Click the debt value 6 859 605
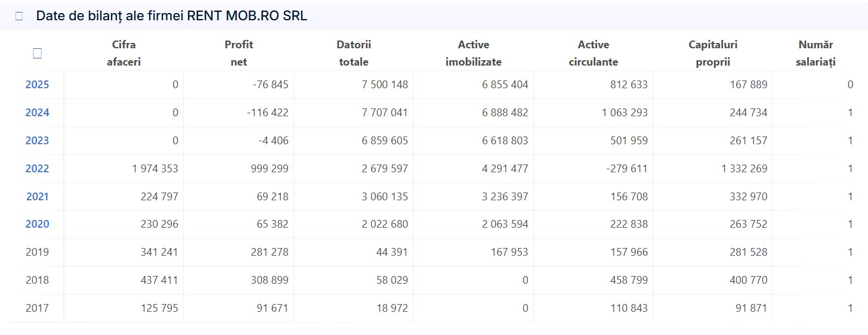This screenshot has height=335, width=868. point(385,141)
